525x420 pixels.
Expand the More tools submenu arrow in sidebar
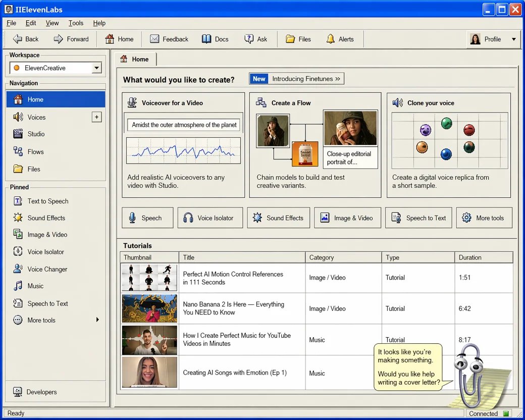97,320
